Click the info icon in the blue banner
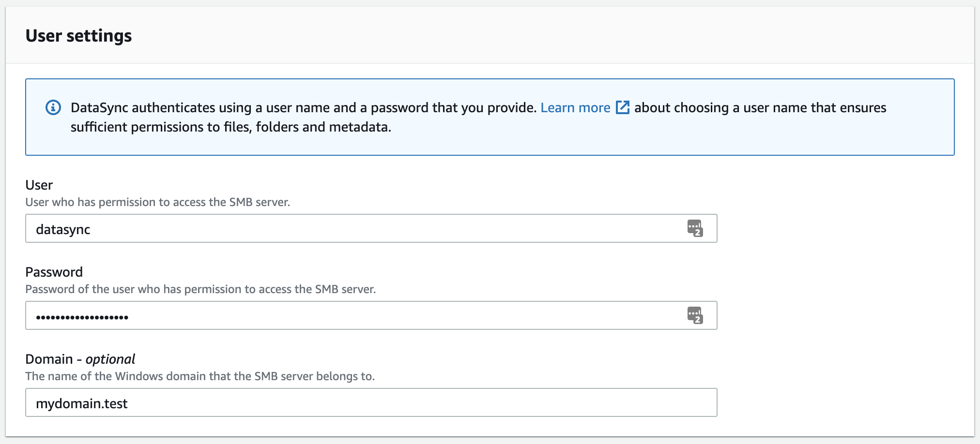 point(53,107)
